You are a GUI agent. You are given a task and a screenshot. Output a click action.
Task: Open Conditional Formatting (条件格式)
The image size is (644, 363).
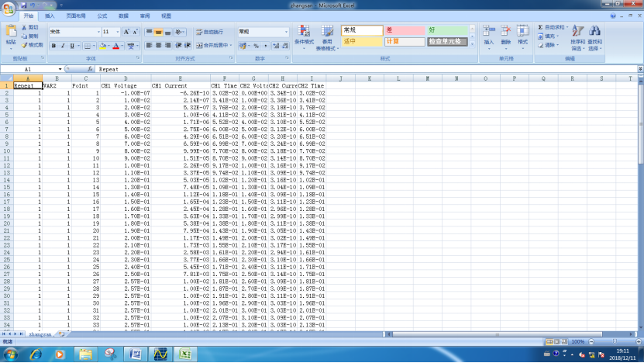[x=304, y=37]
